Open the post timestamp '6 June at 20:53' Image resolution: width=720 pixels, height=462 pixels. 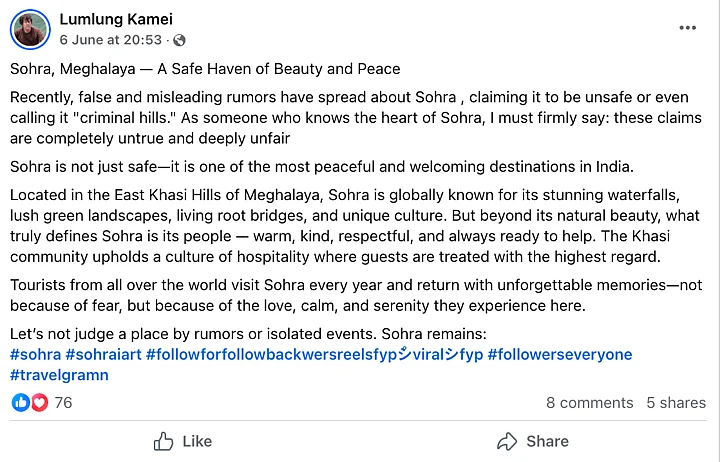[110, 40]
